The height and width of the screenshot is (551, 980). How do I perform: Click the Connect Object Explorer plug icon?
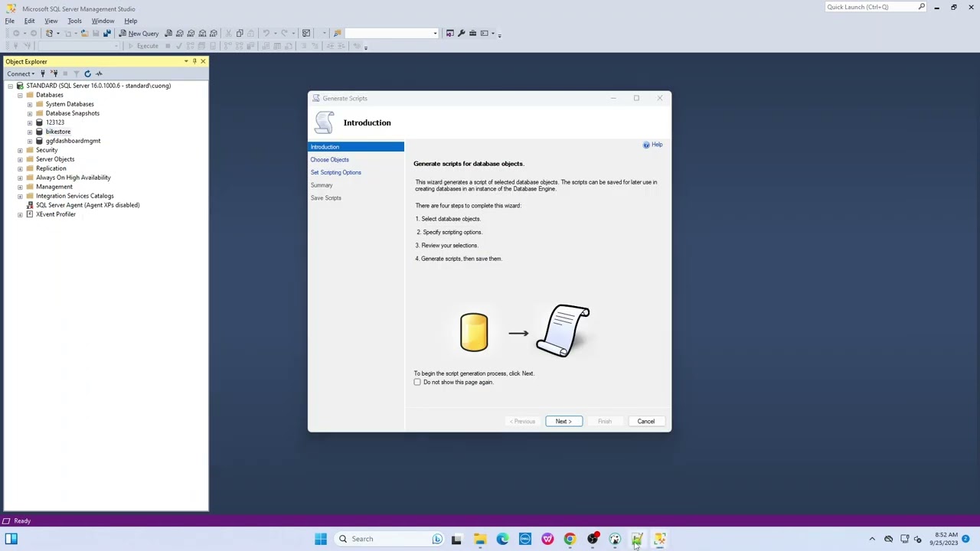[43, 73]
